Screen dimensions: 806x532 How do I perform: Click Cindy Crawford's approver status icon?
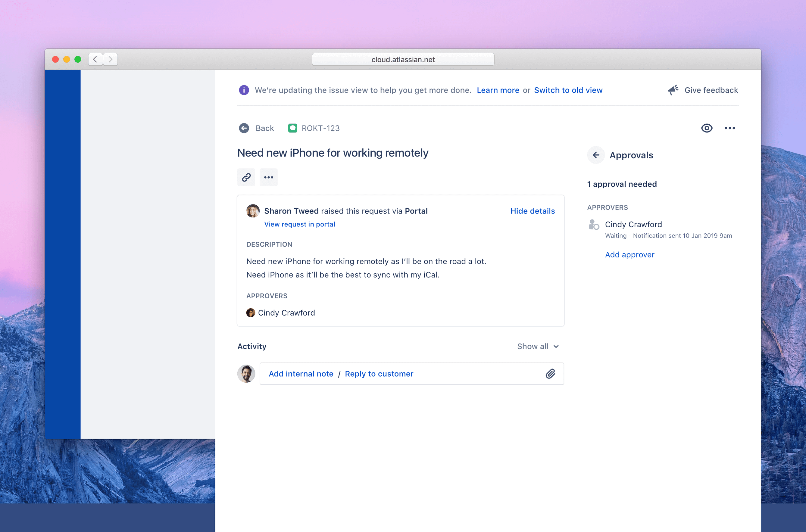[x=593, y=225]
